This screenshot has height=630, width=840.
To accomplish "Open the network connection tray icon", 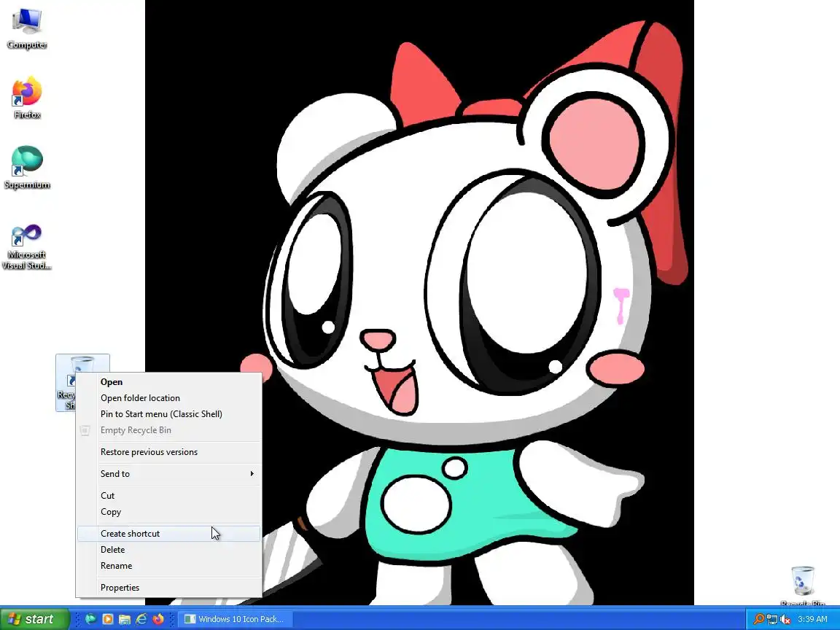I will pyautogui.click(x=772, y=619).
